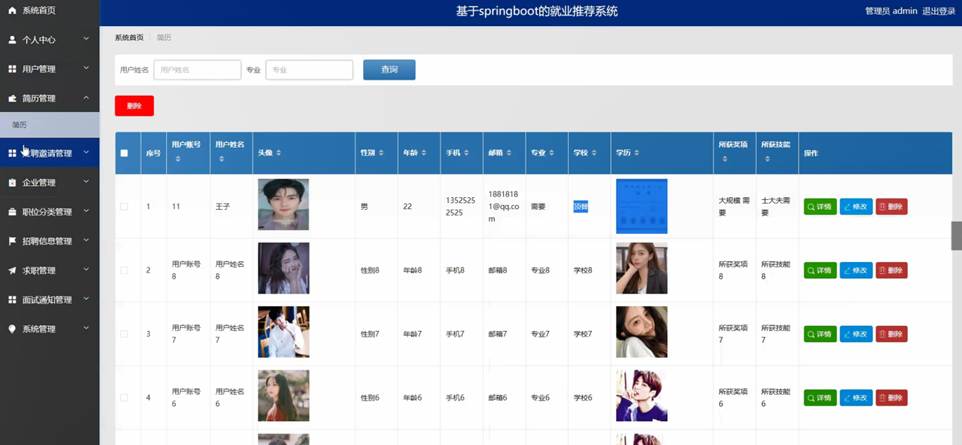Click 修改 for user 王子
The height and width of the screenshot is (445, 962).
(x=856, y=207)
